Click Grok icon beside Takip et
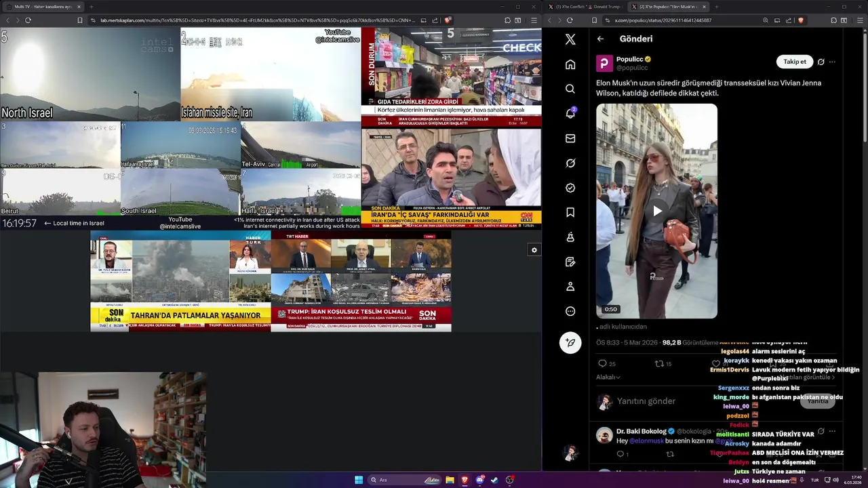Viewport: 868px width, 488px height. 821,62
